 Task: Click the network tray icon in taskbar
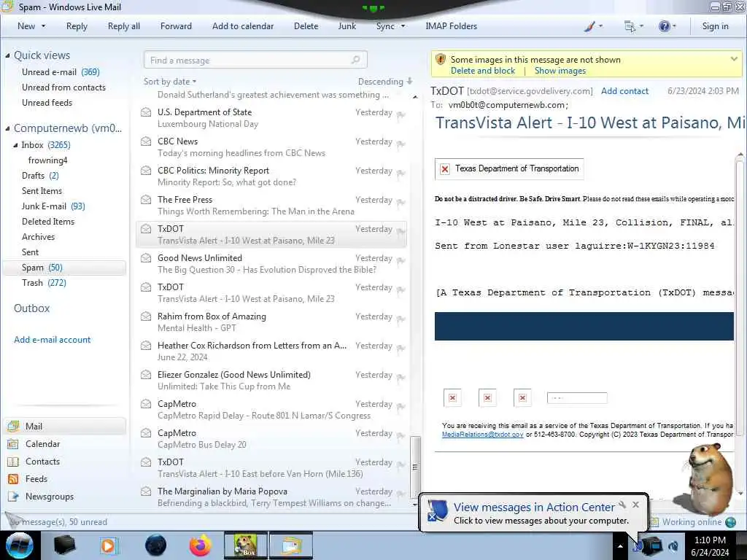coord(651,545)
